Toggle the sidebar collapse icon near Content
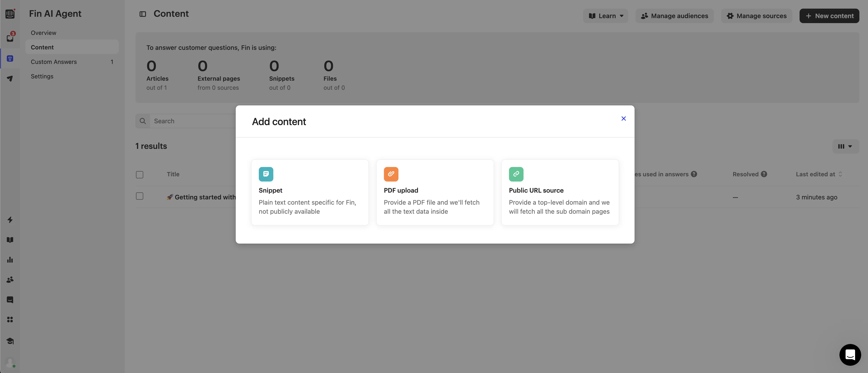Image resolution: width=868 pixels, height=373 pixels. 143,14
